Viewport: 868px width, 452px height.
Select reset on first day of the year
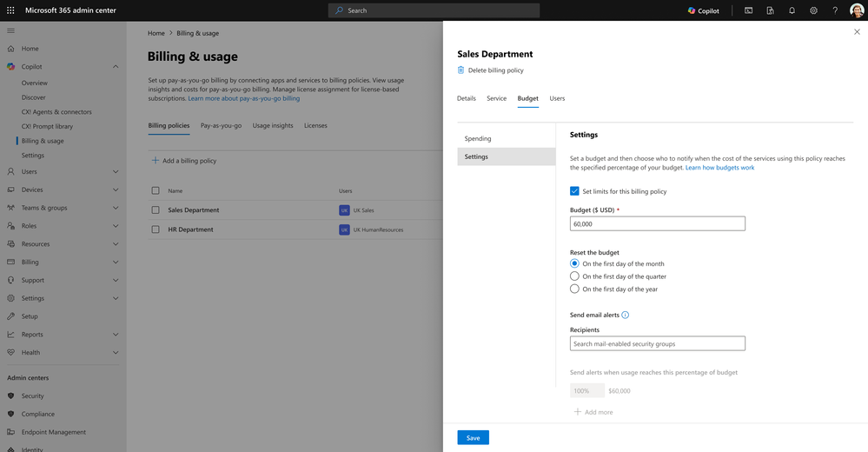click(574, 289)
